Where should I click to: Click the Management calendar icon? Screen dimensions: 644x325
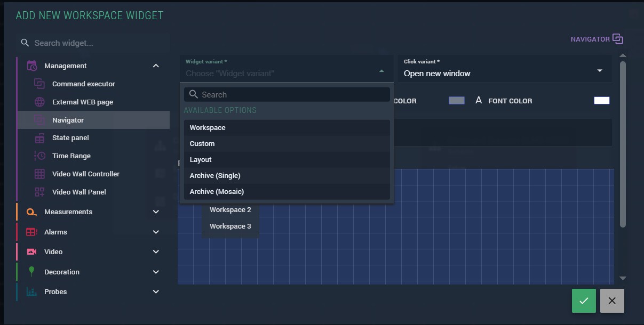[x=32, y=66]
